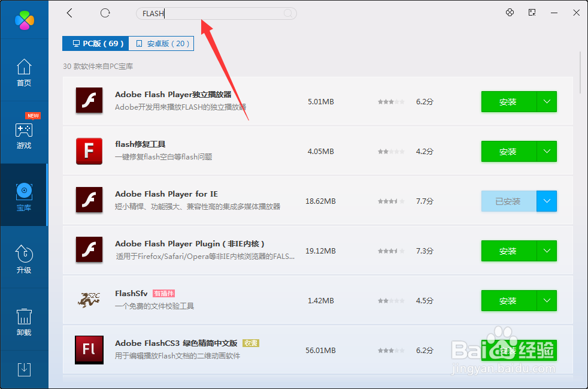Click the 有插件 tag on FlashSfv
The width and height of the screenshot is (588, 389).
tap(164, 294)
